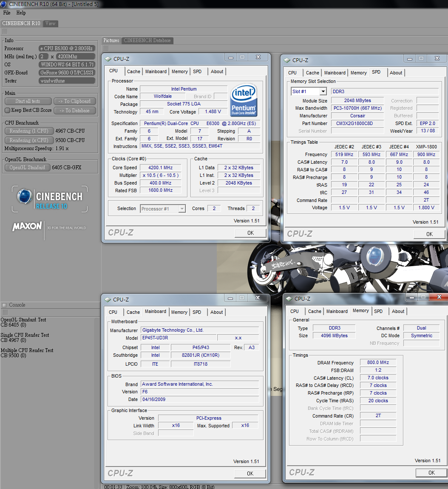Enable Keep Best CB Score checkbox

pos(8,111)
